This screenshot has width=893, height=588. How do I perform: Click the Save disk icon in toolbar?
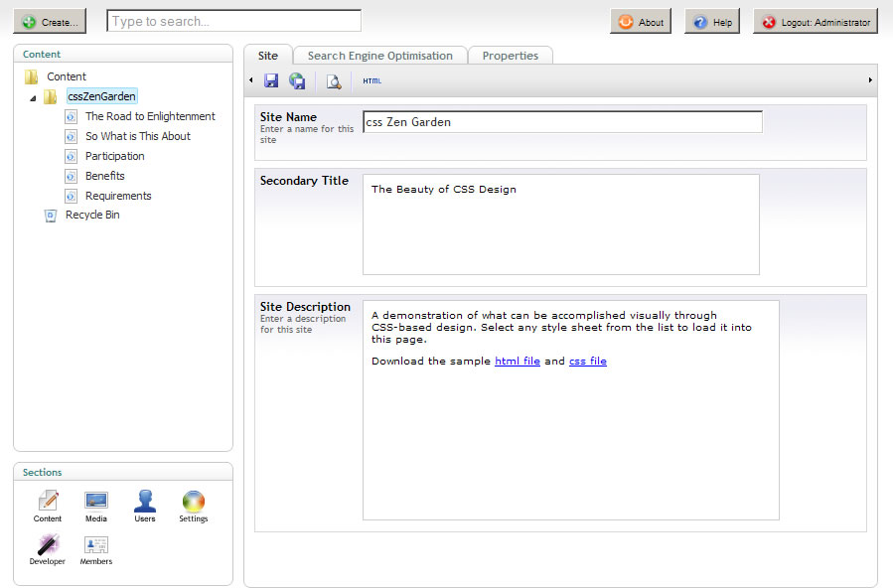(271, 80)
